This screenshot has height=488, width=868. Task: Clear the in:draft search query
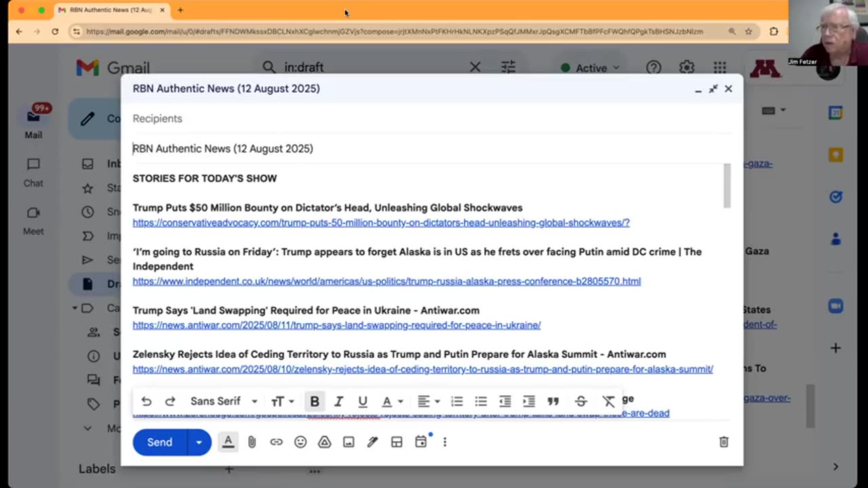(475, 67)
